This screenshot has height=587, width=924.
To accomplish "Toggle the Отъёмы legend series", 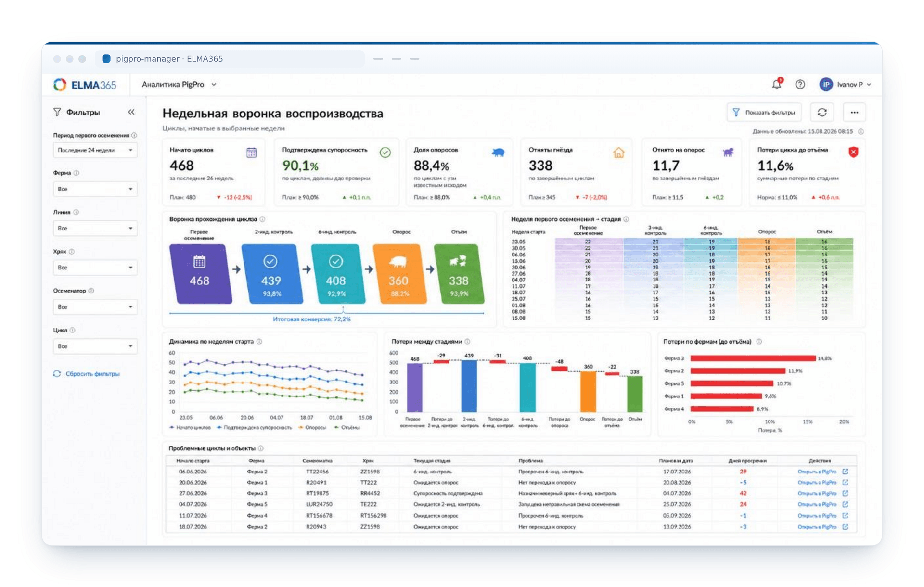I will [x=347, y=427].
